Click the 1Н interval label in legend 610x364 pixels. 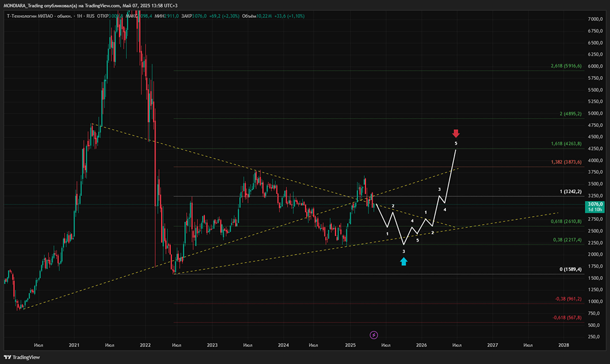pos(80,16)
